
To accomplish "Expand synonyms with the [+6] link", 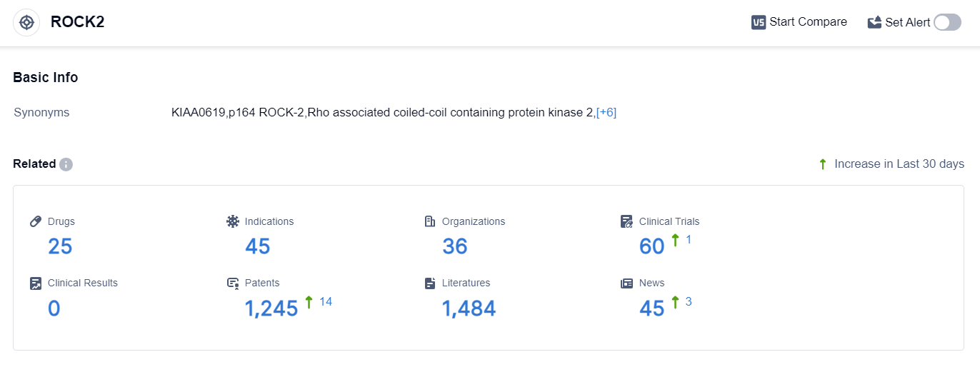I will (606, 112).
